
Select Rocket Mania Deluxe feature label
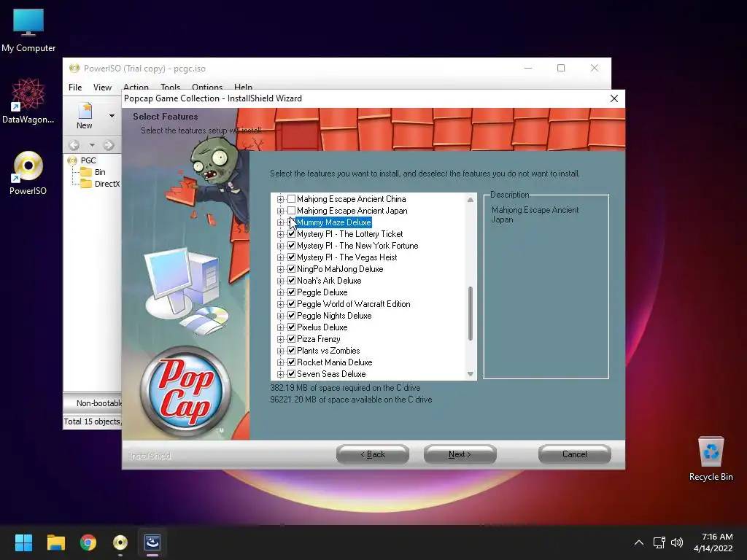(334, 362)
